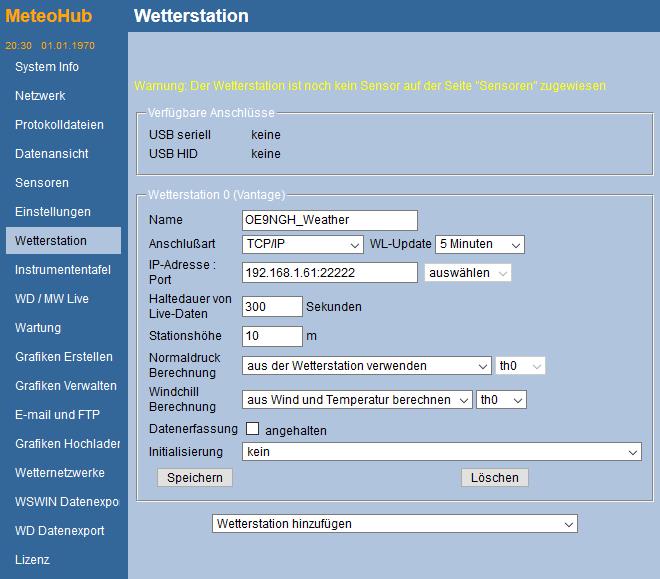
Task: Open Wetterstation hinzufügen dropdown
Action: coord(394,523)
